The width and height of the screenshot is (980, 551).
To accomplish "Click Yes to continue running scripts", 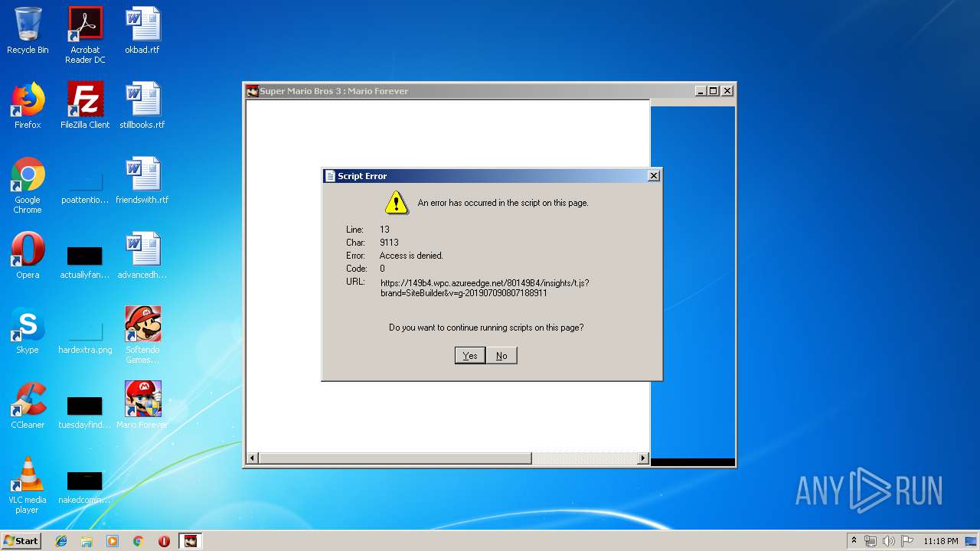I will click(470, 355).
